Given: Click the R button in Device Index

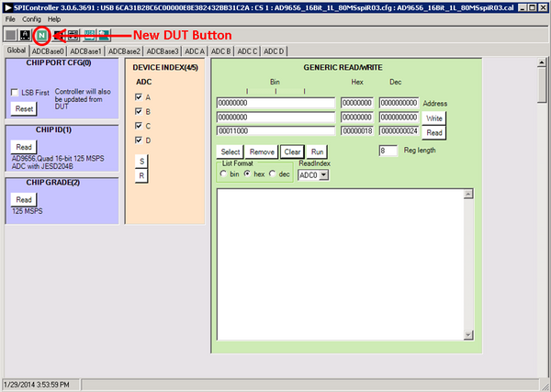Looking at the screenshot, I should 141,175.
